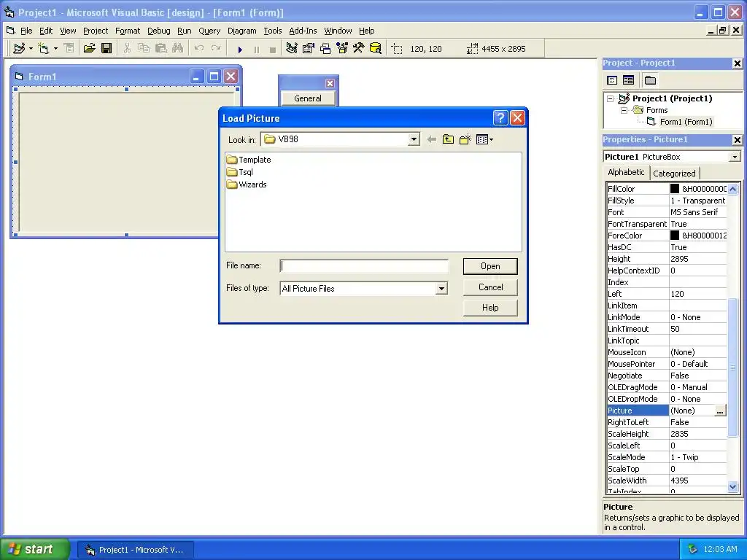Collapse the Project1 (Project1) tree node
747x560 pixels.
tap(611, 98)
